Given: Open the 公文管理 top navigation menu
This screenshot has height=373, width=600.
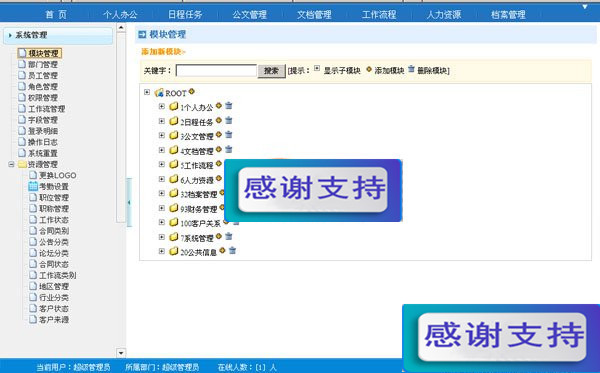Looking at the screenshot, I should pos(249,15).
